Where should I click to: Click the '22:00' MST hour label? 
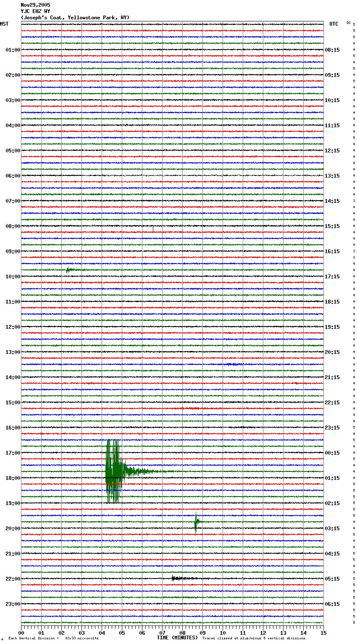click(13, 579)
